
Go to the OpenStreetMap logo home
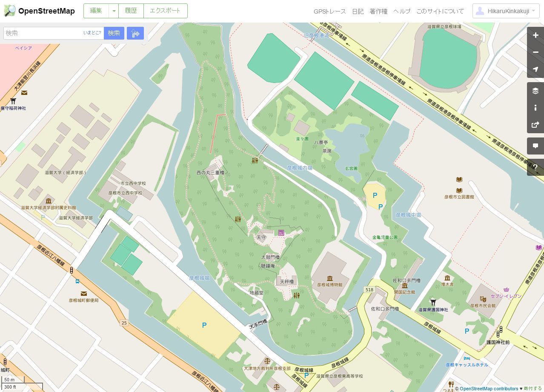click(39, 11)
